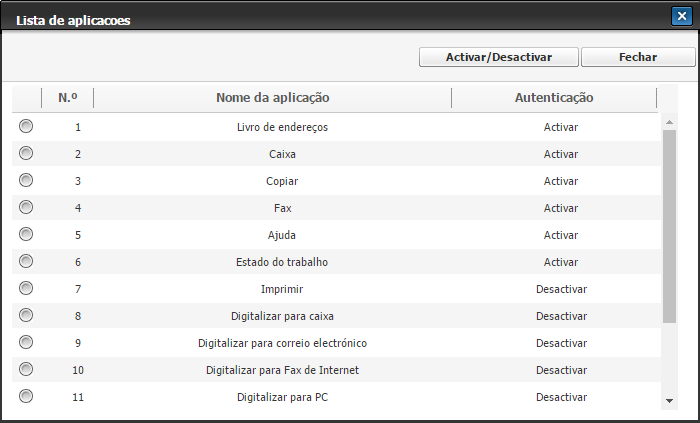
Task: Select Digitalizar para correio electrónico radio button
Action: pos(26,343)
